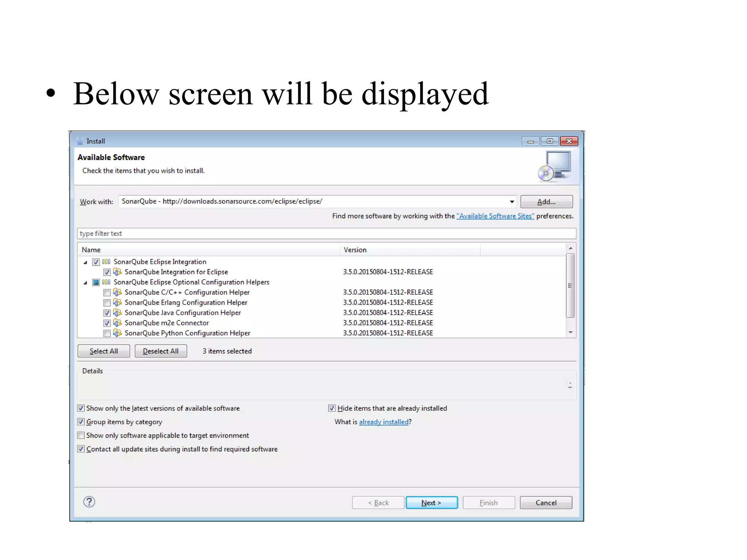747x560 pixels.
Task: Click the Install dialog title bar icon
Action: [x=80, y=141]
